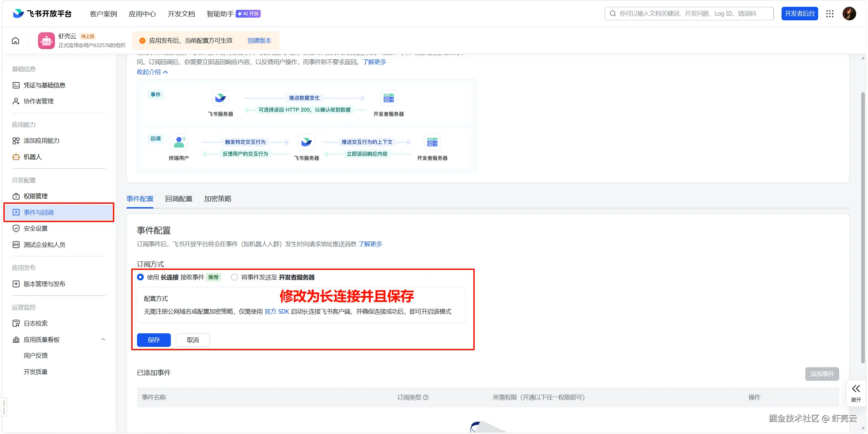
Task: Select the 机器人 icon in the sidebar
Action: pos(16,157)
